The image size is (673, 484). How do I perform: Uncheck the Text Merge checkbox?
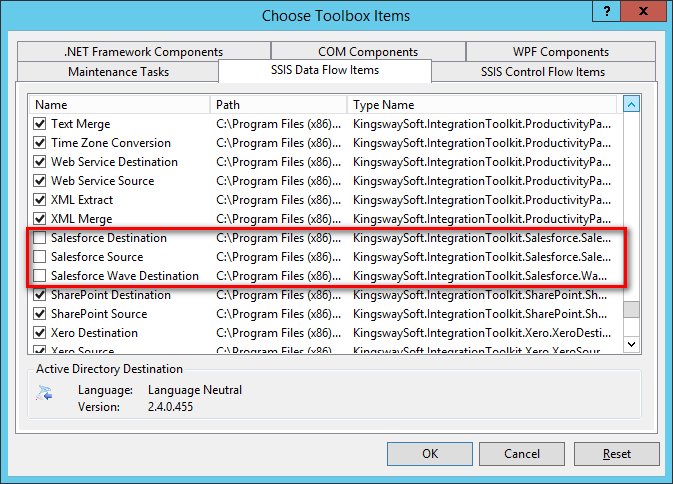click(39, 124)
